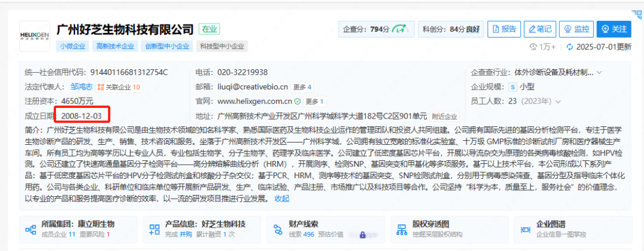
Task: Open the 产品信息: 好芝生物科技 card
Action: click(202, 229)
